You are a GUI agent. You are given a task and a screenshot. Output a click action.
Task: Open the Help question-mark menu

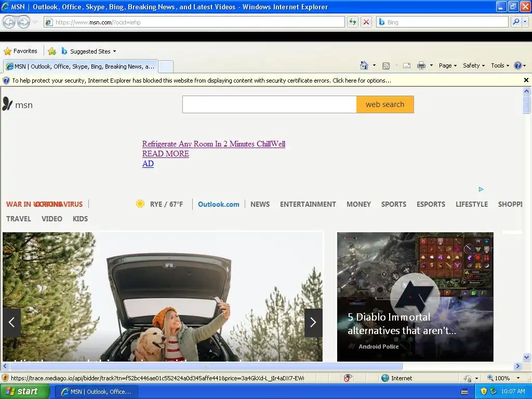tap(520, 65)
